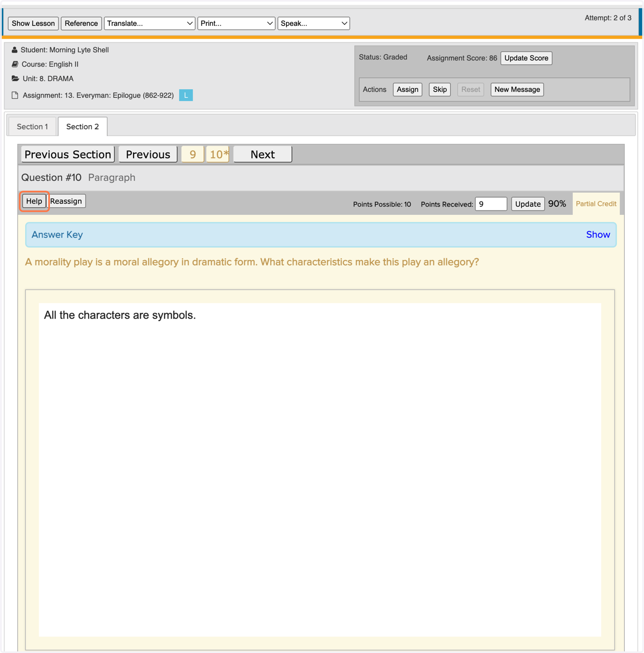The image size is (644, 653).
Task: Click the Everyman Epilogue assignment title
Action: 98,95
